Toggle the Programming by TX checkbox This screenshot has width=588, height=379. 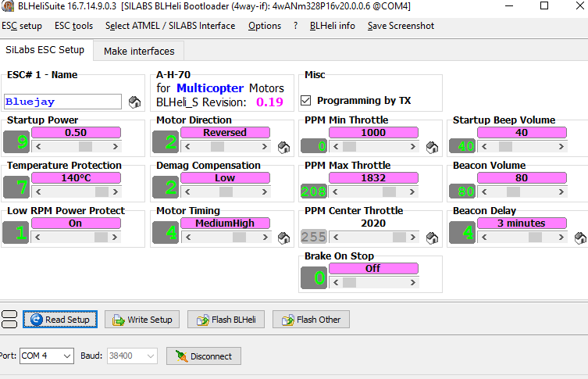[x=306, y=101]
